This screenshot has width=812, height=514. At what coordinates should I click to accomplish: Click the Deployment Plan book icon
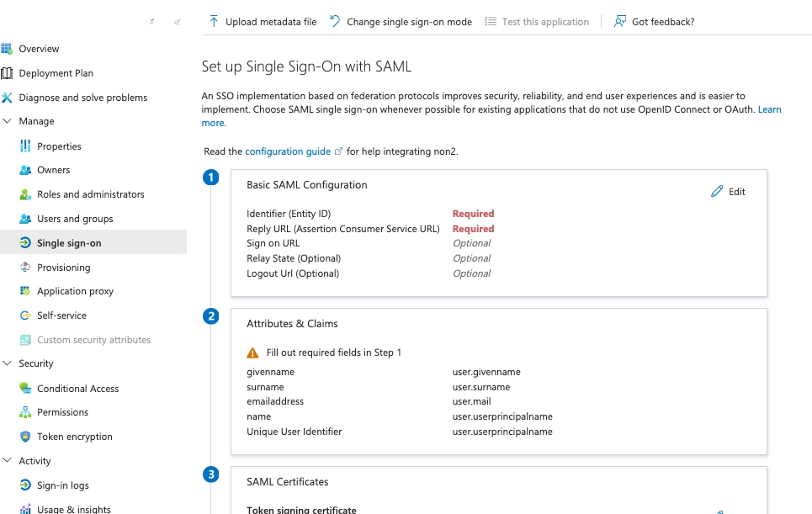(x=7, y=73)
